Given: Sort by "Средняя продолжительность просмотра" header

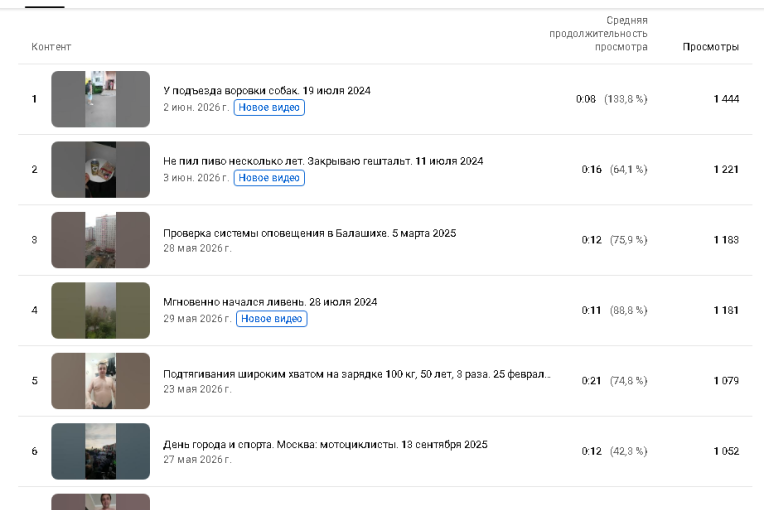Looking at the screenshot, I should pyautogui.click(x=598, y=34).
